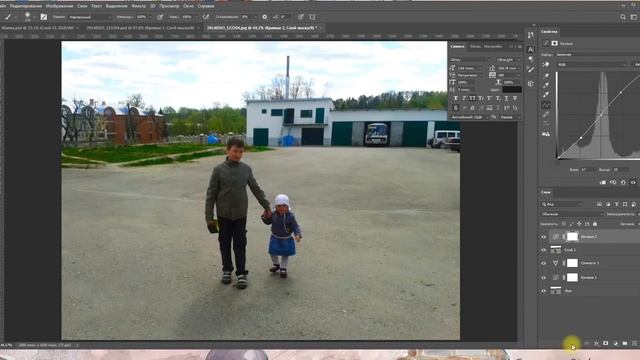Toggle pressure for opacity icon

point(160,17)
